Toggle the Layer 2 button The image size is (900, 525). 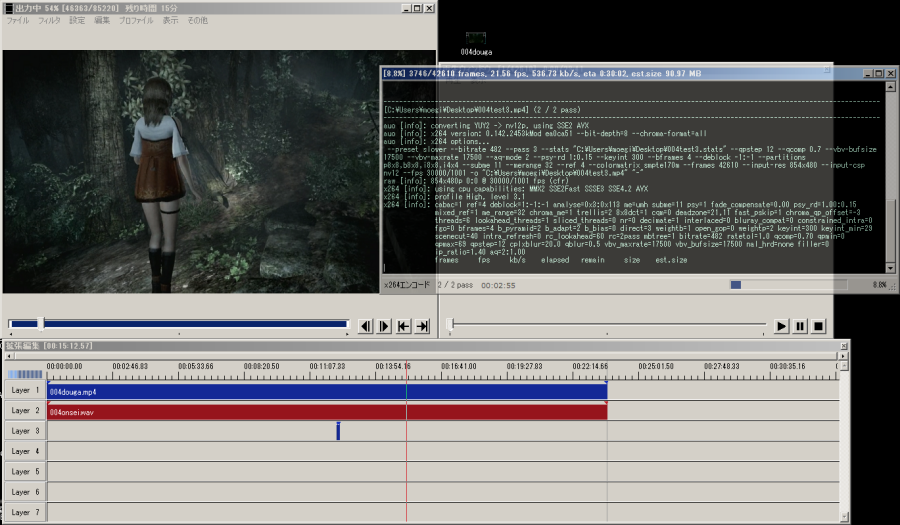tap(25, 410)
